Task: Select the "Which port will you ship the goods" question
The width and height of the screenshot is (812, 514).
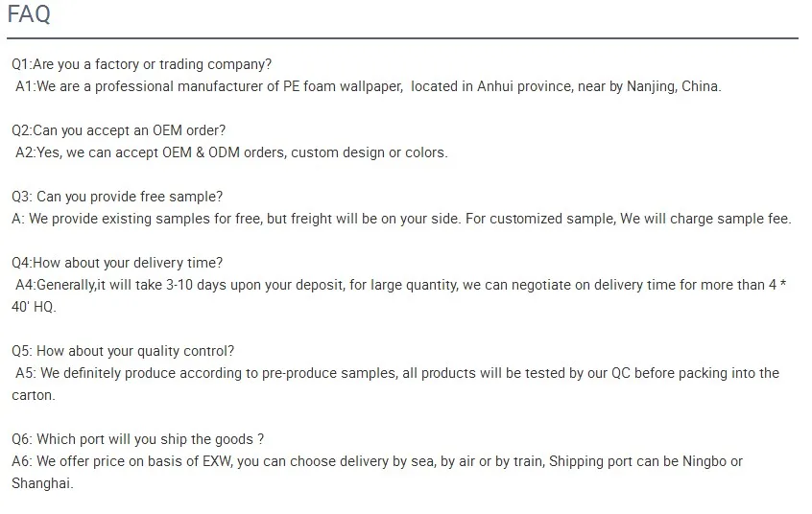Action: (x=138, y=439)
